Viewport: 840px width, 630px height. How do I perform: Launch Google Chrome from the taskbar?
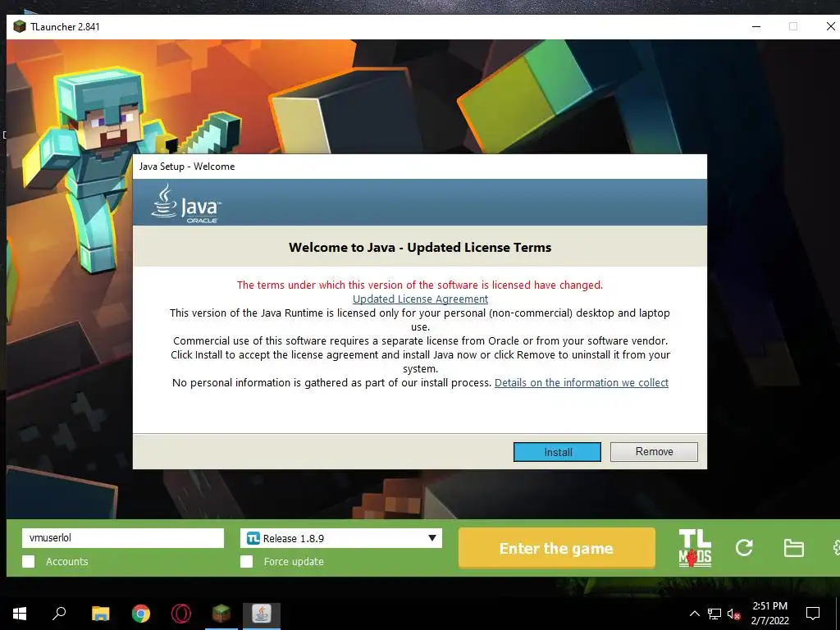(141, 614)
